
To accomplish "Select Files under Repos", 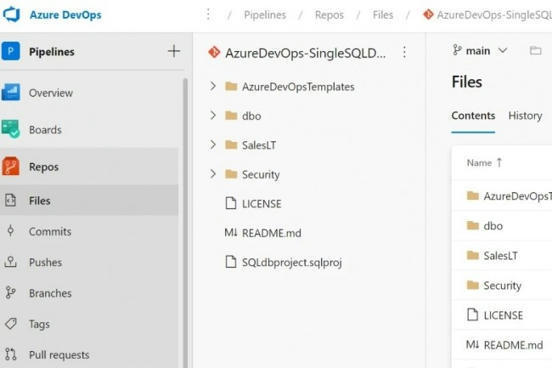I will [x=39, y=201].
